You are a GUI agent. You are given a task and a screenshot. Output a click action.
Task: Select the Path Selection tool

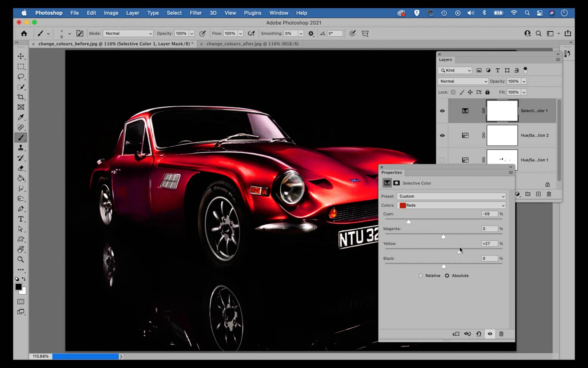(21, 229)
